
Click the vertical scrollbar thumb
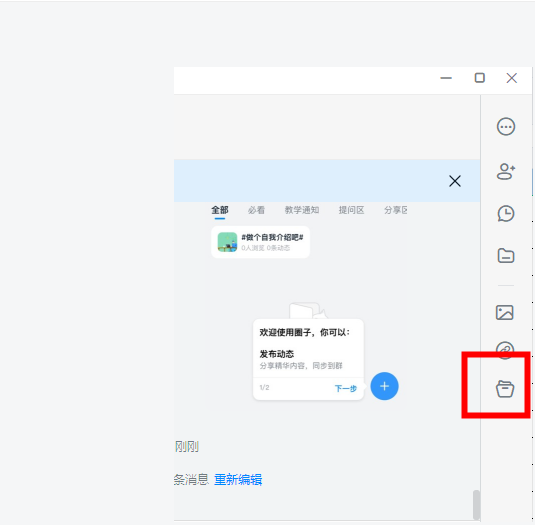tap(476, 505)
